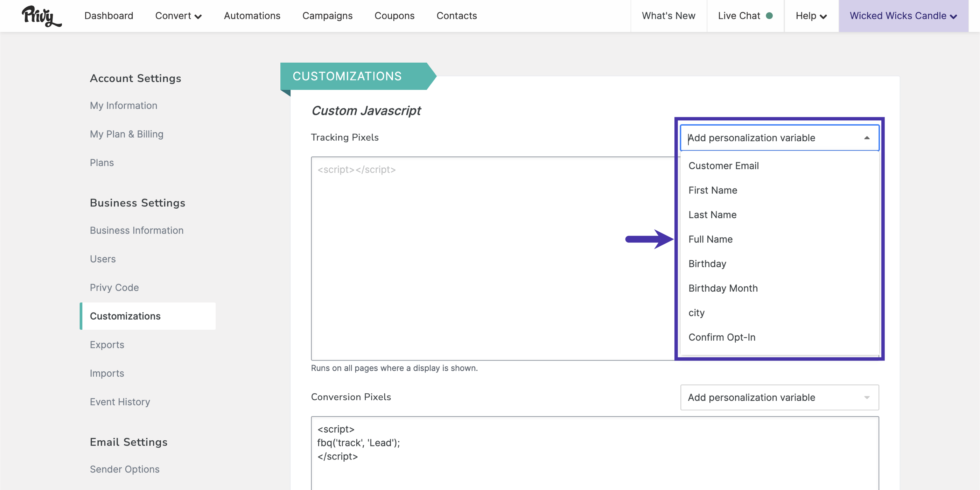The image size is (980, 490).
Task: Navigate to Privy Code settings
Action: [x=114, y=288]
